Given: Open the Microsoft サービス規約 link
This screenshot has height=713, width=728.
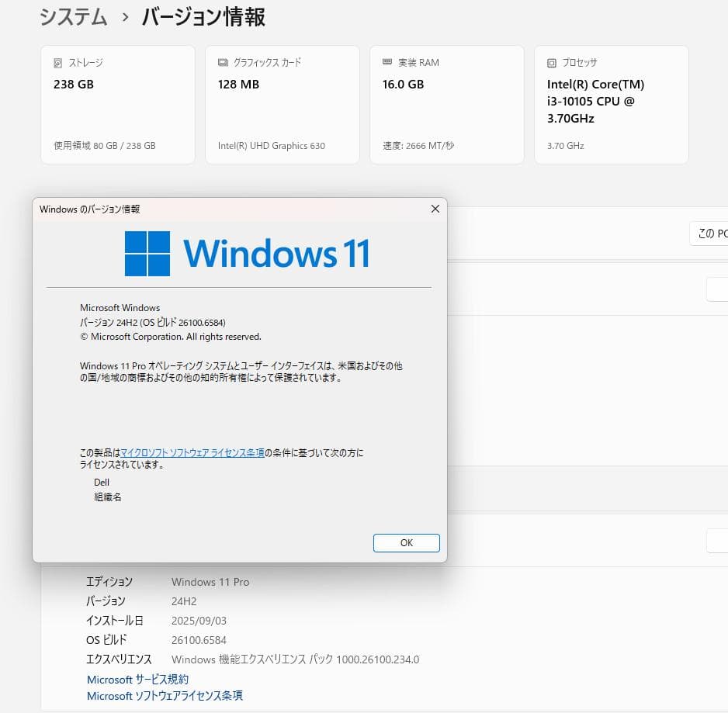Looking at the screenshot, I should [x=137, y=679].
